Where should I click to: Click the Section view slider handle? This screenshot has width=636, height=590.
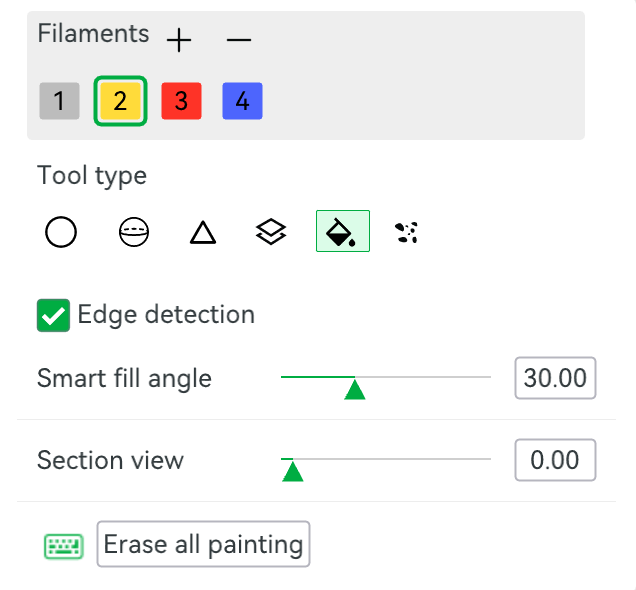click(292, 471)
